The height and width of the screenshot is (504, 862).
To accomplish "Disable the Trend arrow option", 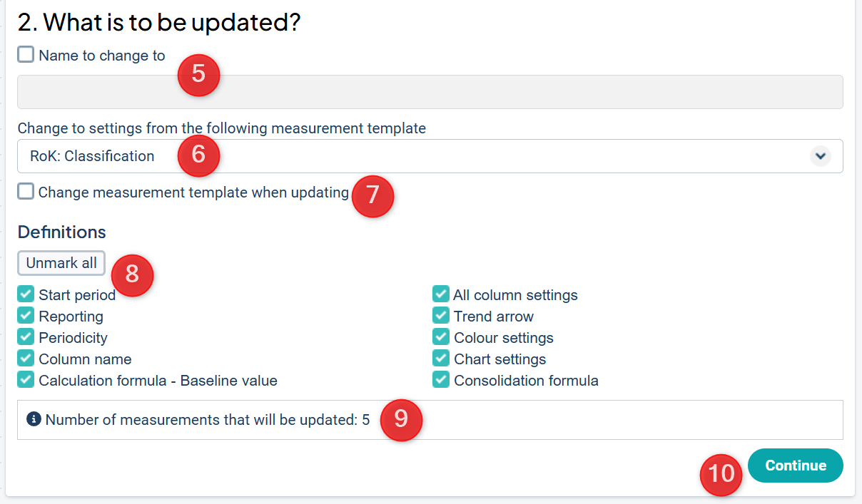I will 441,316.
